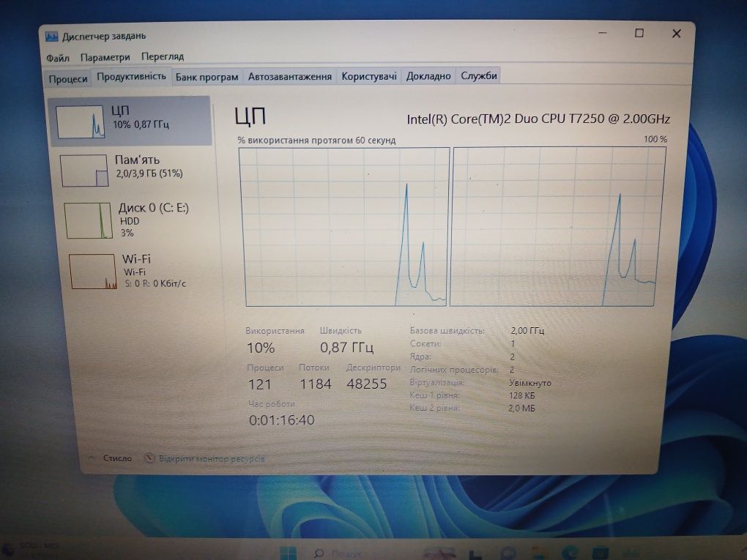The image size is (747, 560).
Task: Click the second CPU core graph
Action: pos(558,226)
